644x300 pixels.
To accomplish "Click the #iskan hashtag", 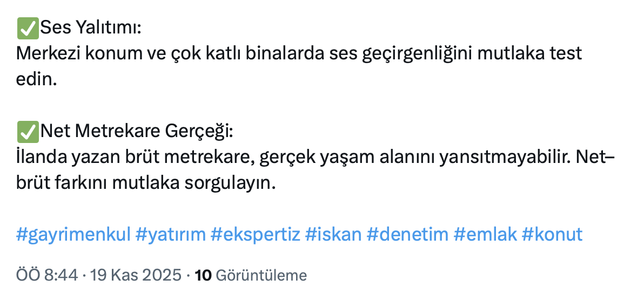I will pyautogui.click(x=333, y=235).
